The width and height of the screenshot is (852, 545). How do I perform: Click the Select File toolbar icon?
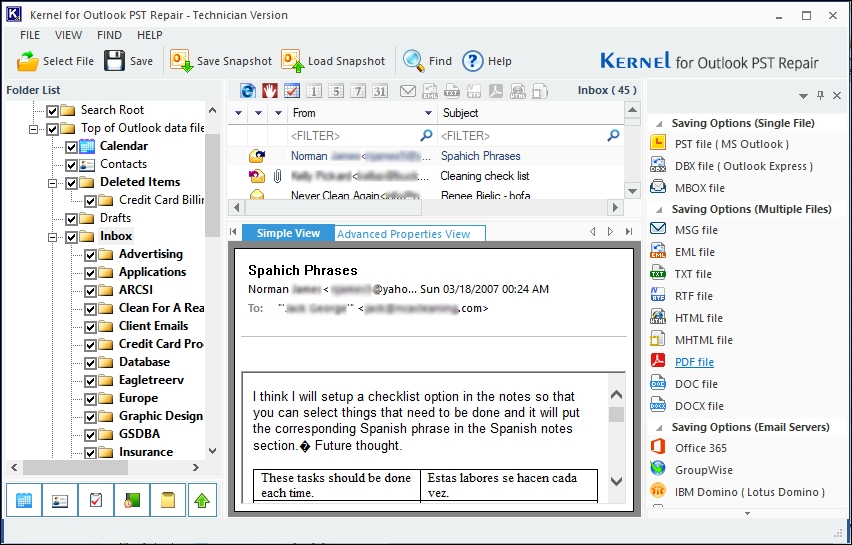click(x=27, y=61)
